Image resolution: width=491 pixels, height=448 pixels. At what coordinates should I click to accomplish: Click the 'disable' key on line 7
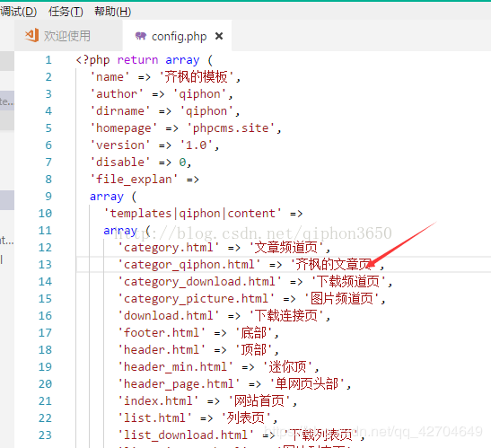120,162
